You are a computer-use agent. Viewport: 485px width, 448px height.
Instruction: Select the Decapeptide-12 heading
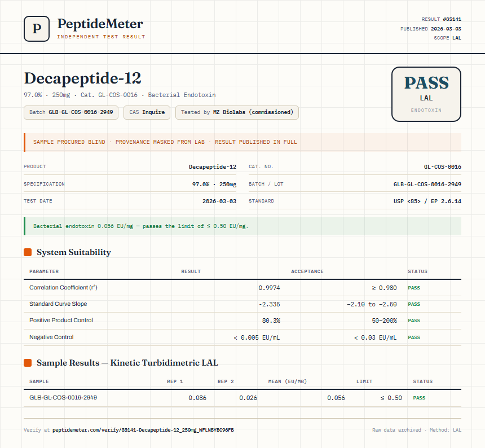[82, 78]
